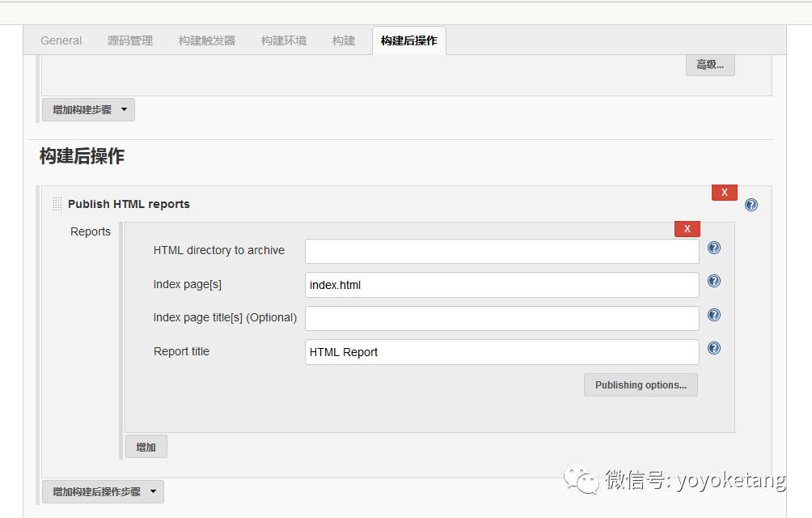The width and height of the screenshot is (812, 518).
Task: Open the 源码管理 tab
Action: point(130,40)
